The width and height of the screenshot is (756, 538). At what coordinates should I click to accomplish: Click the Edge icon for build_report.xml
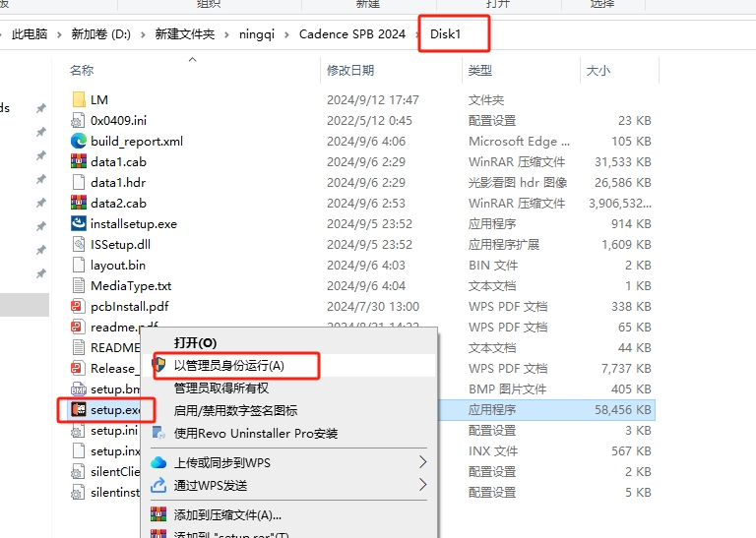click(x=79, y=141)
